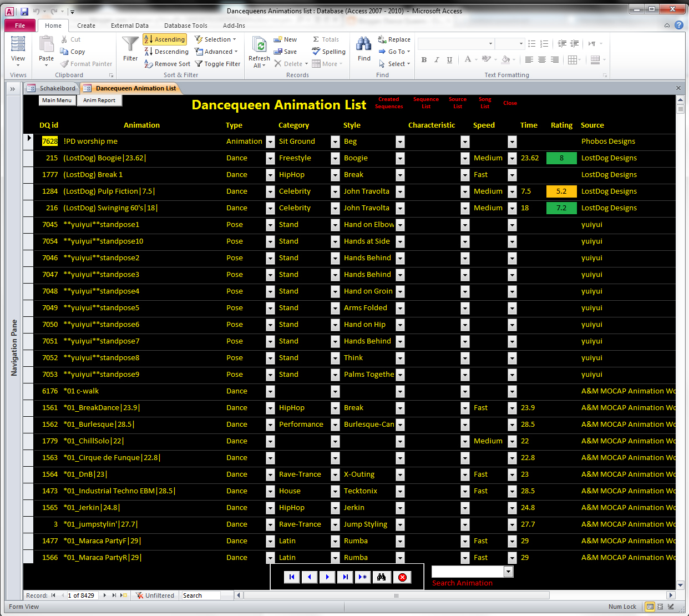Screen dimensions: 689x616
Task: Click Sequence List link
Action: [x=426, y=103]
